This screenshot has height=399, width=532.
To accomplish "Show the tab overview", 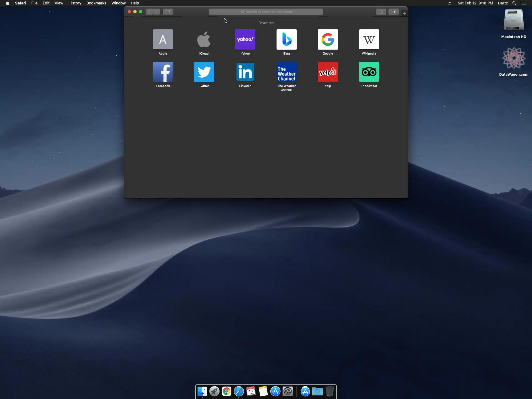I will pyautogui.click(x=393, y=12).
